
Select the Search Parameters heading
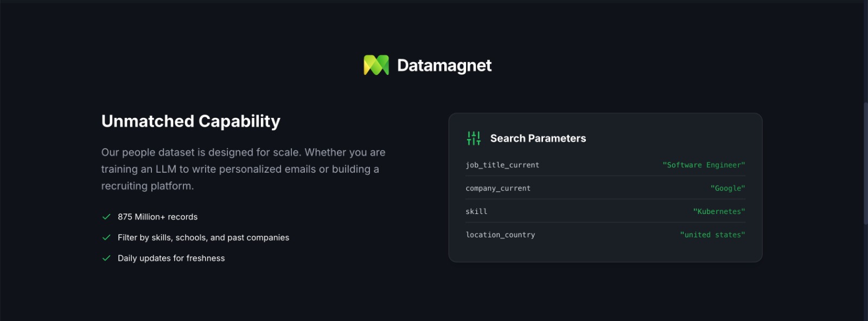tap(538, 139)
